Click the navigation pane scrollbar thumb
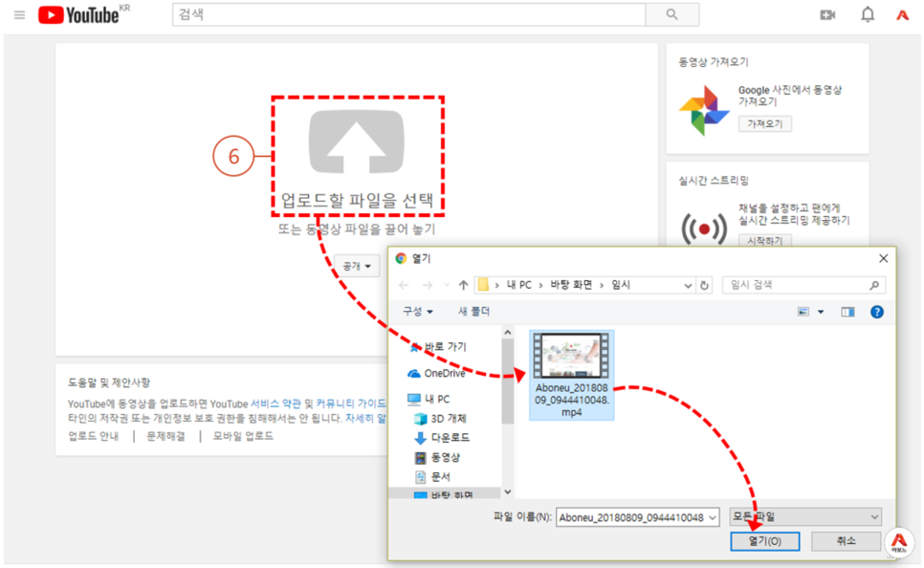 point(507,382)
